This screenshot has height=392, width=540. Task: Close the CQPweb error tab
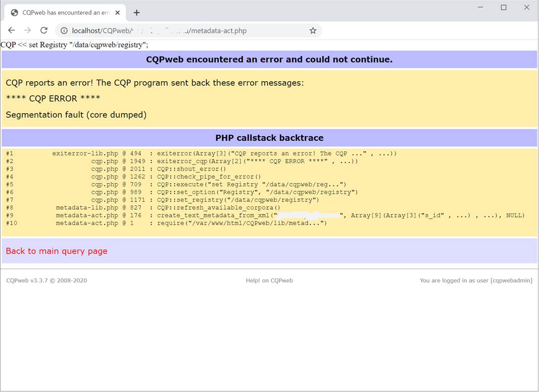tap(117, 13)
